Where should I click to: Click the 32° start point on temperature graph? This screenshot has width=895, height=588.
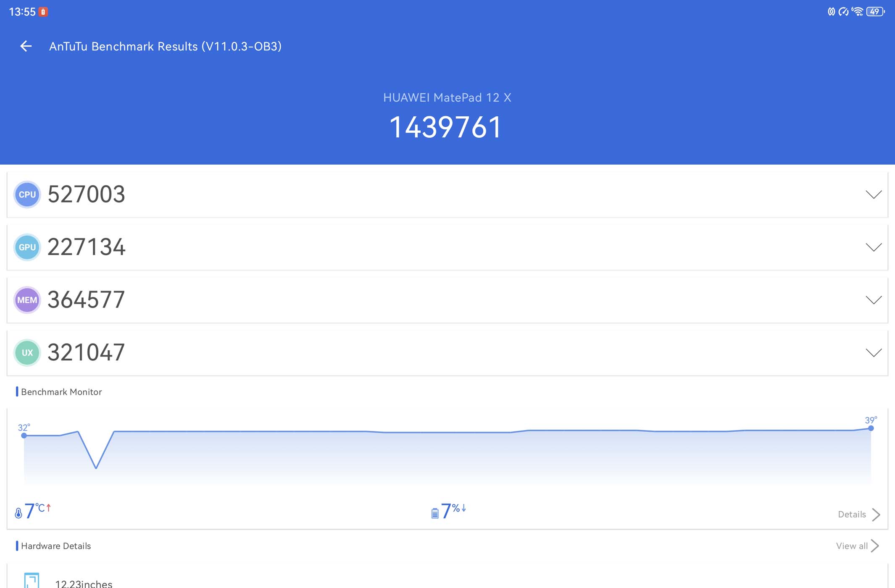pyautogui.click(x=24, y=436)
